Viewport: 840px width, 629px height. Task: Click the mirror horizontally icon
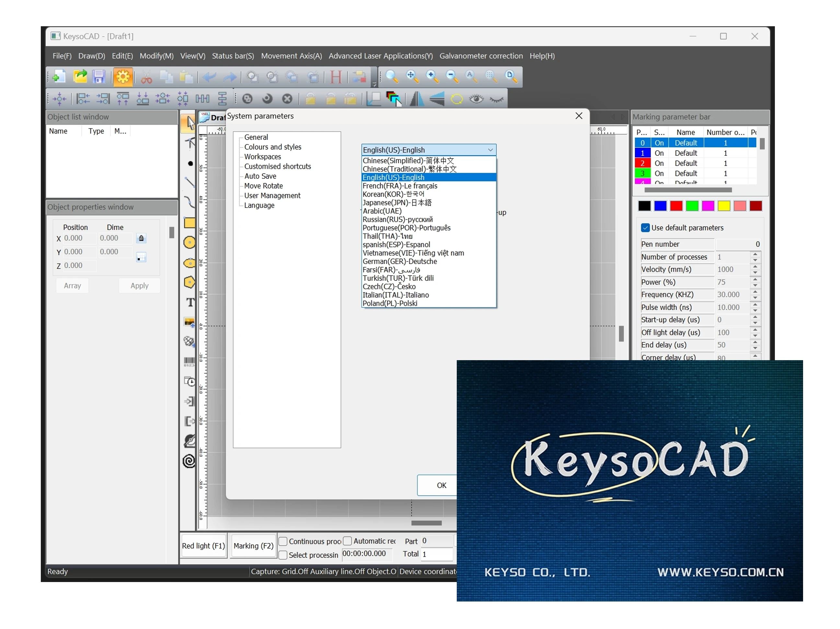tap(417, 99)
